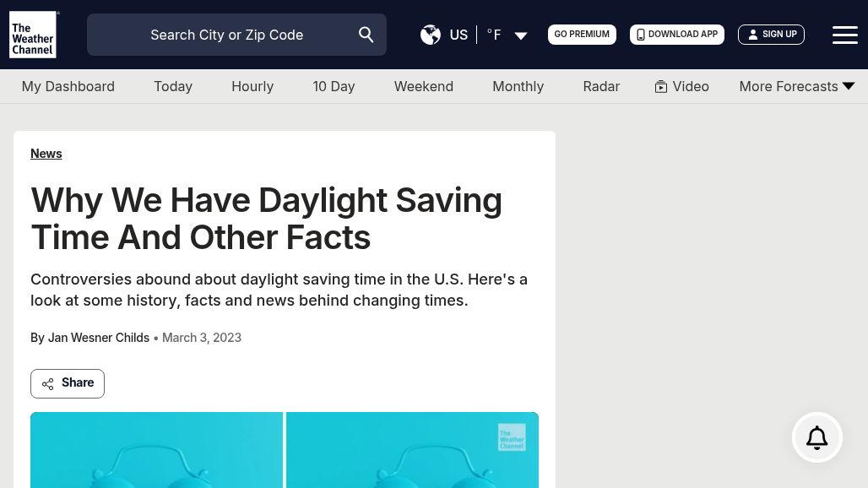
Task: Click the Go Premium button
Action: click(x=582, y=35)
